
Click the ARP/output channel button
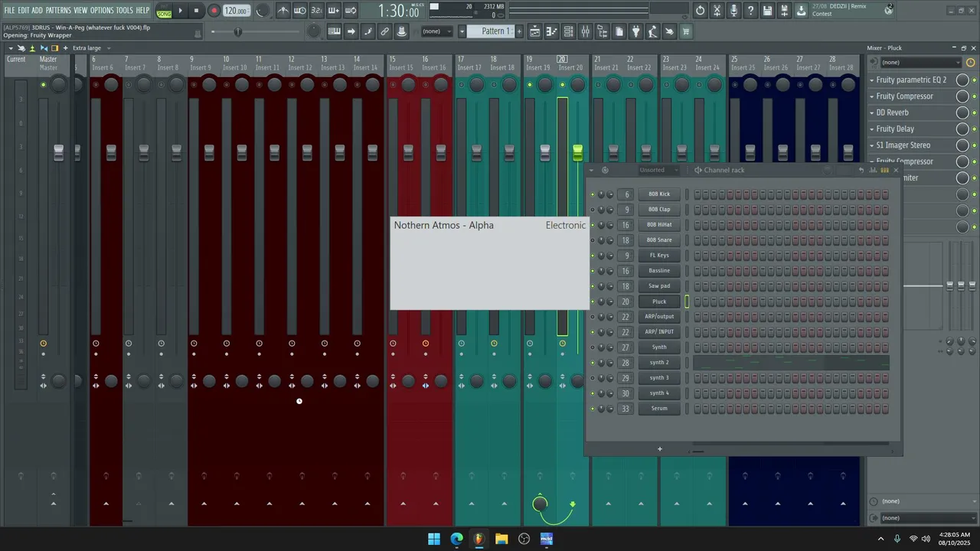pos(659,317)
